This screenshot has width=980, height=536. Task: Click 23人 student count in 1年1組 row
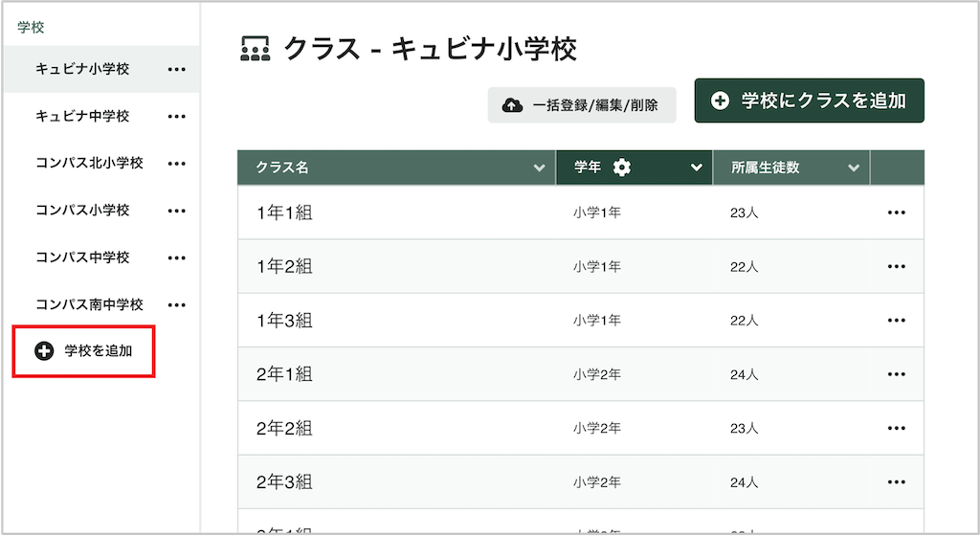pos(744,213)
